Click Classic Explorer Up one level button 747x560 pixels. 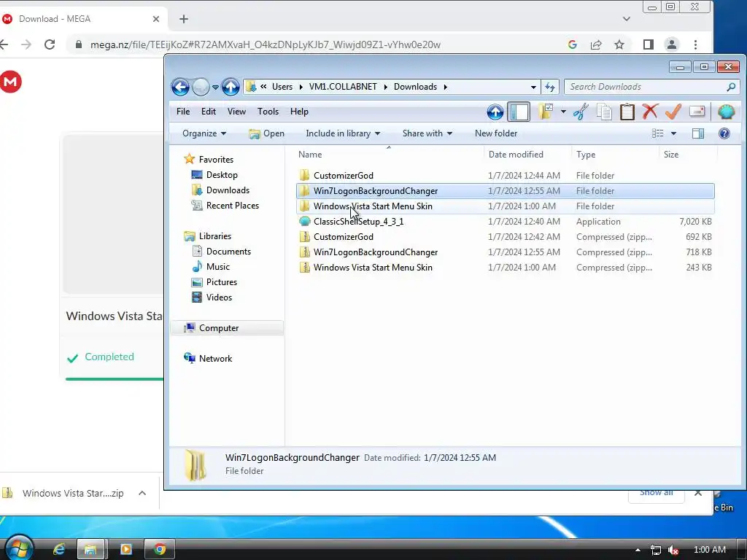tap(495, 112)
